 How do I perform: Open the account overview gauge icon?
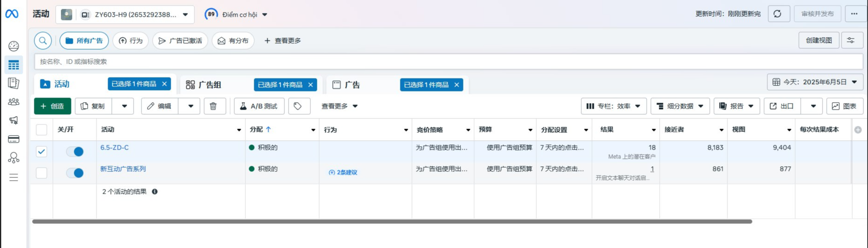coord(14,46)
